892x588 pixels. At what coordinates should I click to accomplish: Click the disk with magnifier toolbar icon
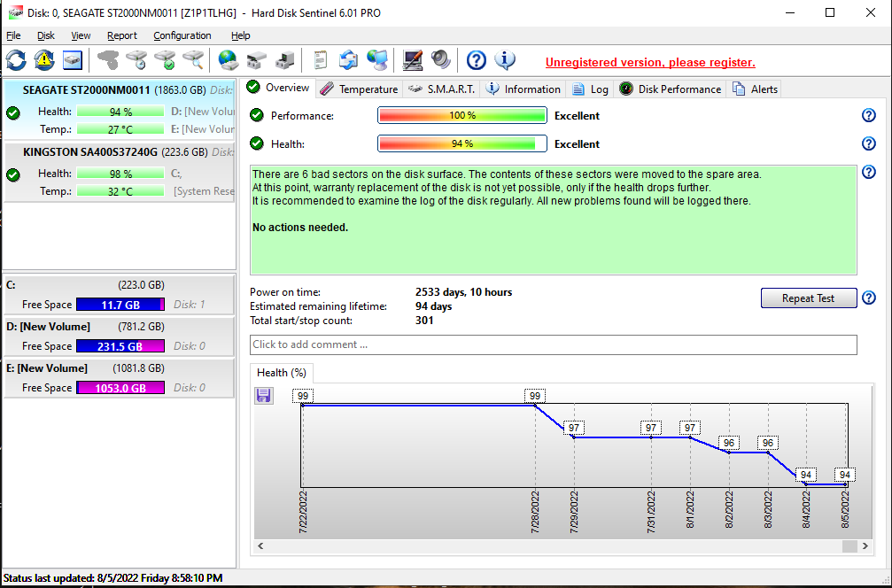click(x=193, y=59)
